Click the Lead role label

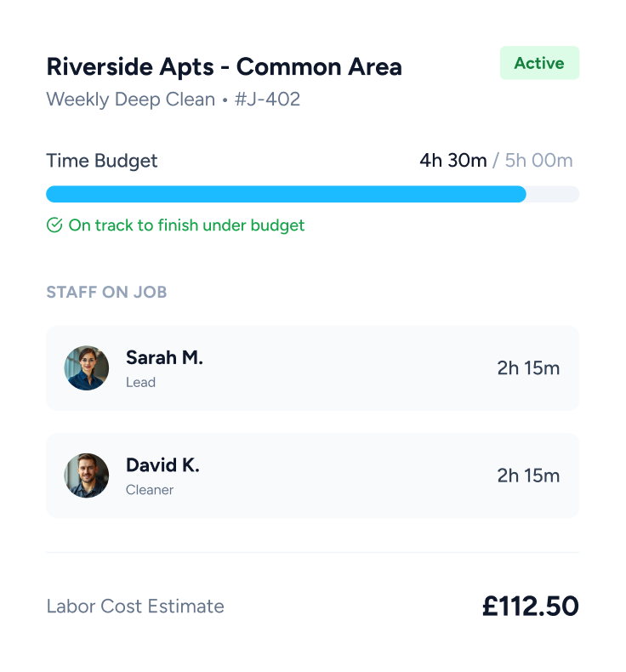[140, 383]
